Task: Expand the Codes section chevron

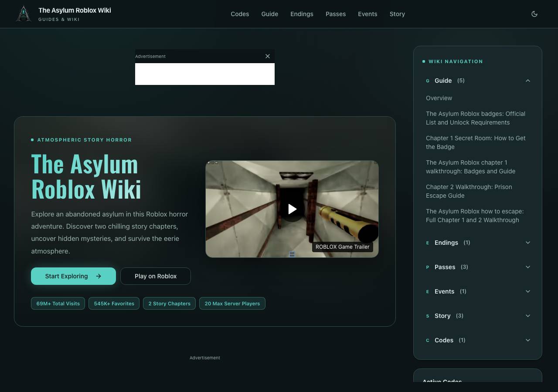Action: pos(528,340)
